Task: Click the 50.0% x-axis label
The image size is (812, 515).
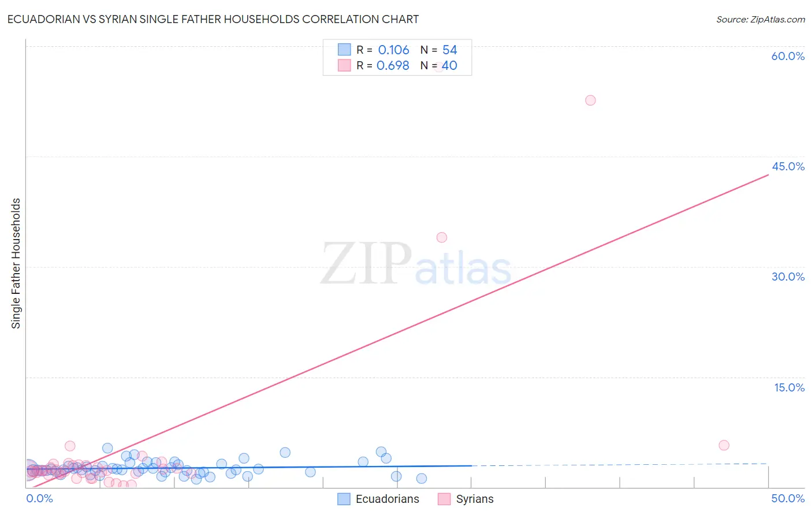Action: (788, 498)
